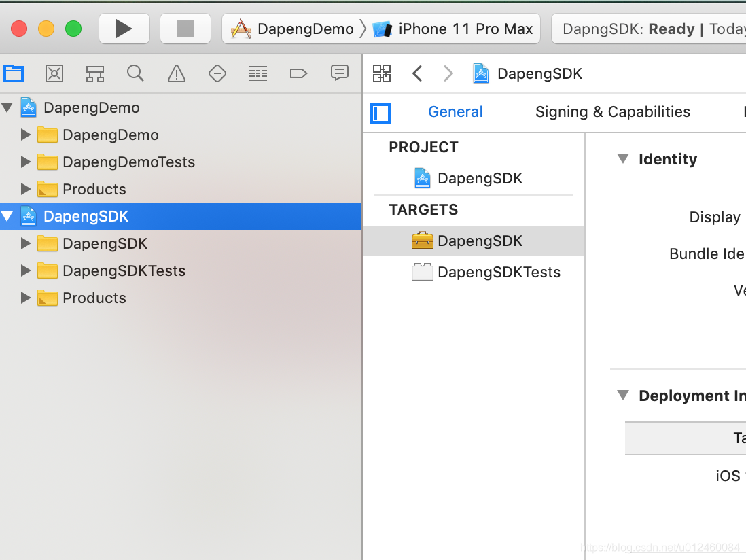Go forward in editor history
Image resolution: width=746 pixels, height=560 pixels.
tap(448, 74)
